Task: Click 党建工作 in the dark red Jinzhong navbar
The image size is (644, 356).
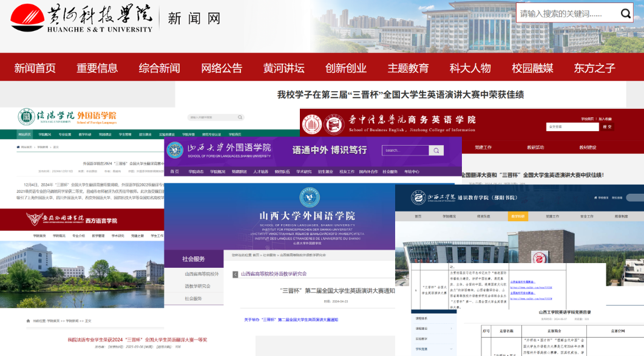Action: pos(483,147)
